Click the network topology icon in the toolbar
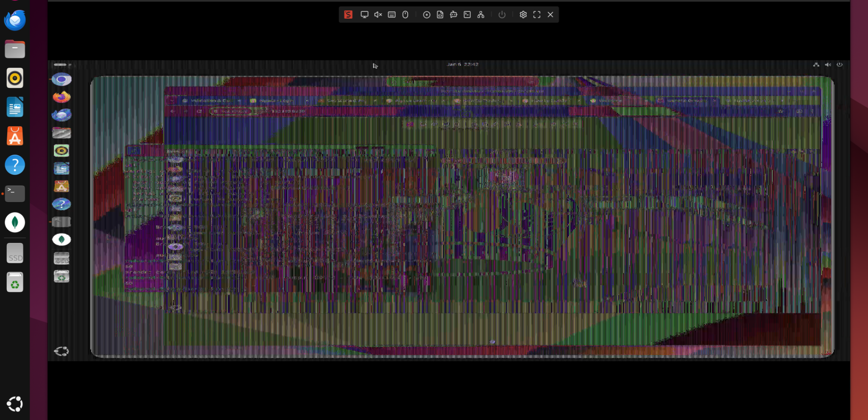 (x=481, y=14)
